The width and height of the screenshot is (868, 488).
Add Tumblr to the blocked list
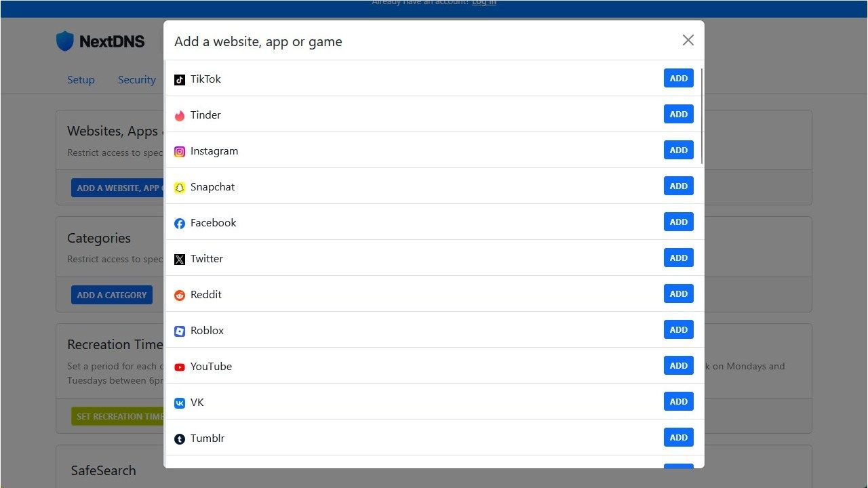[679, 437]
